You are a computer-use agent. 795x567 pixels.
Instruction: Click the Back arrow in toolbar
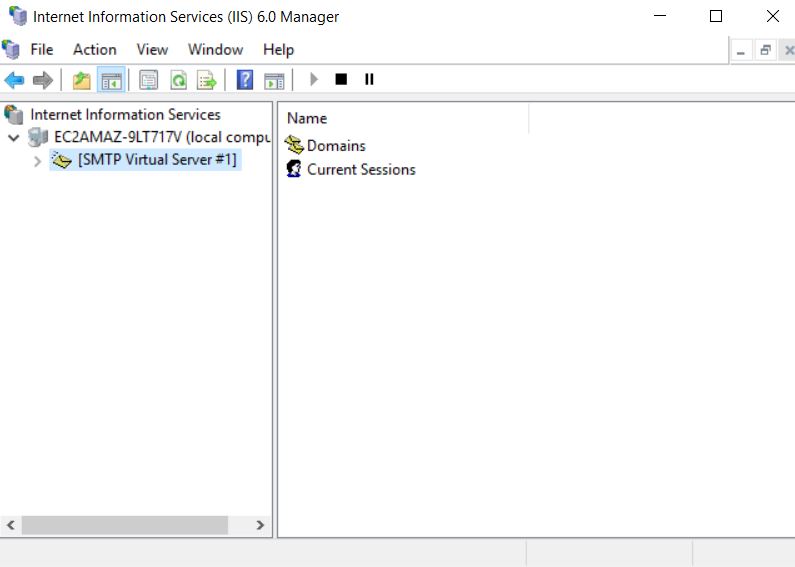pos(14,80)
